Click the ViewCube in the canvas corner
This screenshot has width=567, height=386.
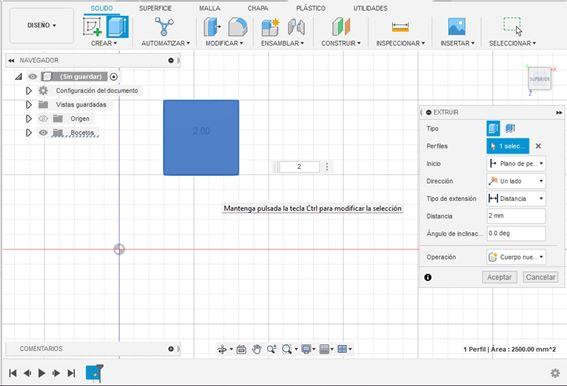coord(539,79)
